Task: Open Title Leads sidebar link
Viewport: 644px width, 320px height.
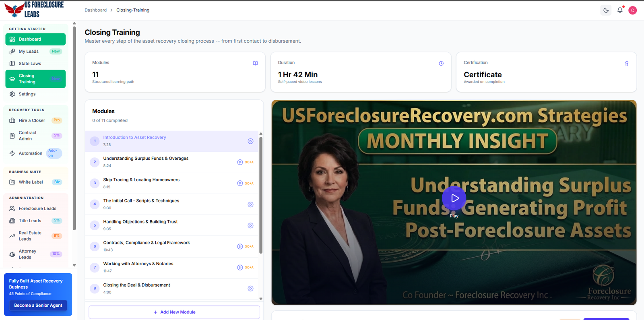Action: pos(35,221)
